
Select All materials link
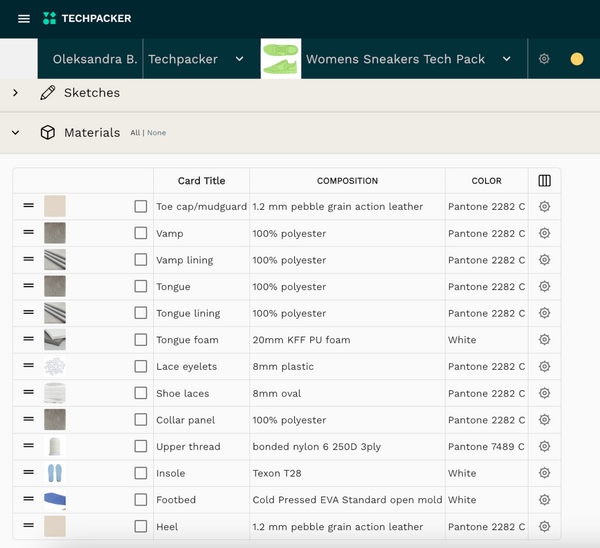pos(135,133)
